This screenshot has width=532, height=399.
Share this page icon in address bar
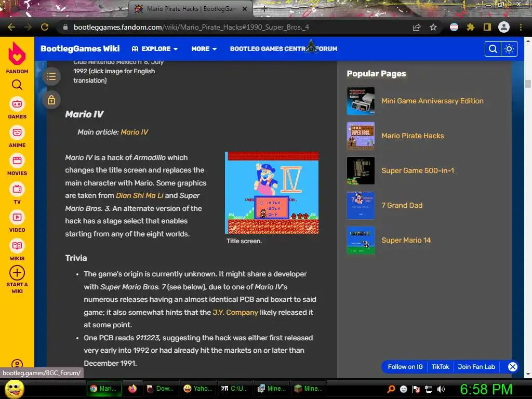coord(417,27)
